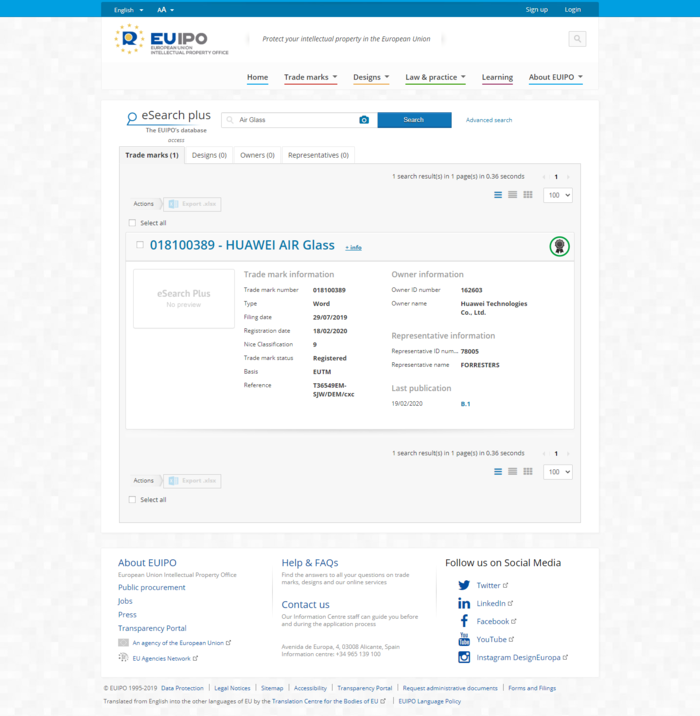Expand the Trade marks menu
The width and height of the screenshot is (700, 716).
coord(311,77)
